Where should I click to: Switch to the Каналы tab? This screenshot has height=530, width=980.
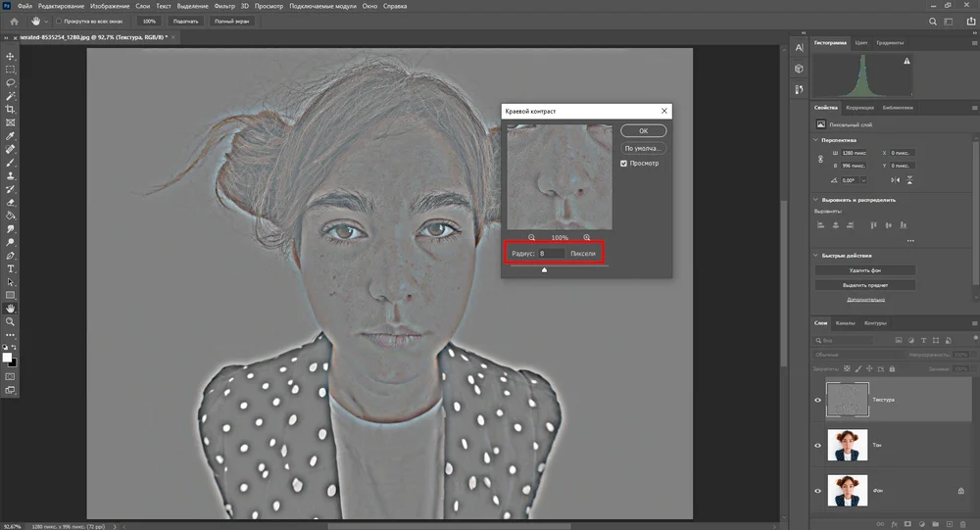click(x=845, y=323)
